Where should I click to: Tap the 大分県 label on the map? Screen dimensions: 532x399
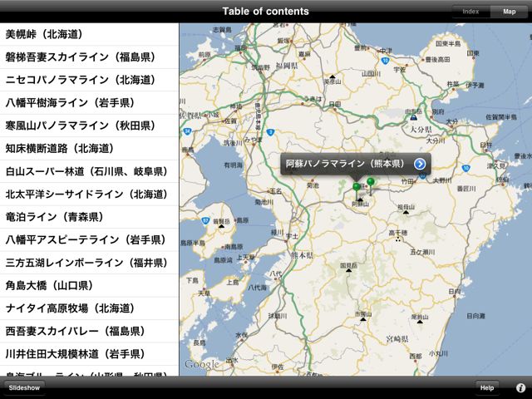pos(421,130)
